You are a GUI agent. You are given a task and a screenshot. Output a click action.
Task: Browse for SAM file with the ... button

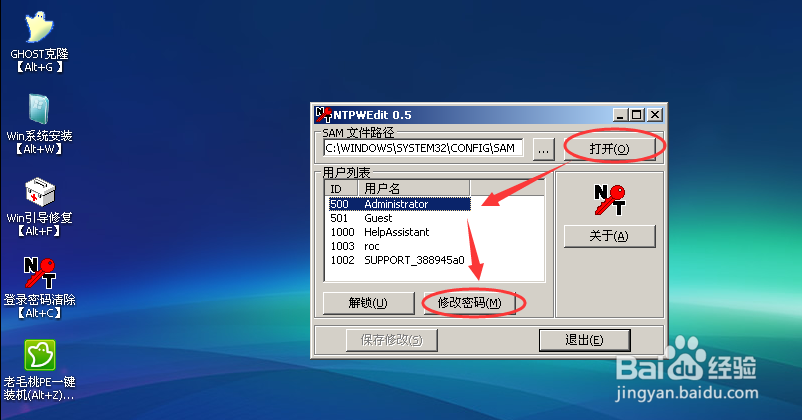(x=543, y=149)
